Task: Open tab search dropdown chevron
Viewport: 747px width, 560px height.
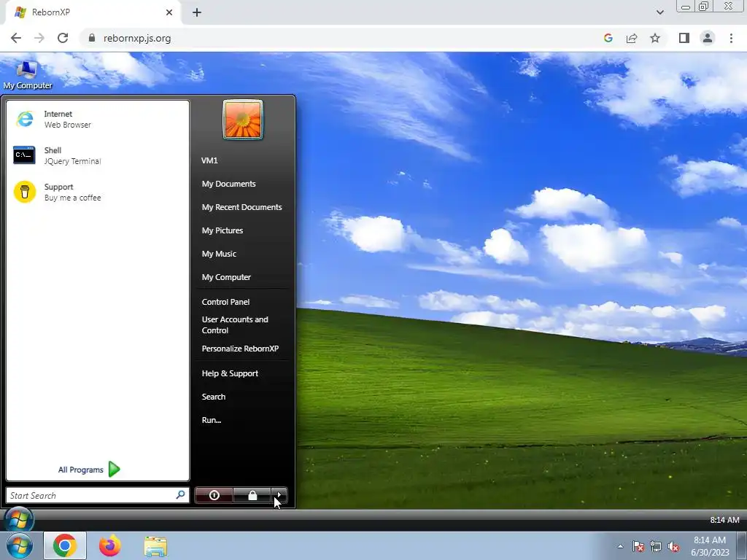Action: pos(659,12)
